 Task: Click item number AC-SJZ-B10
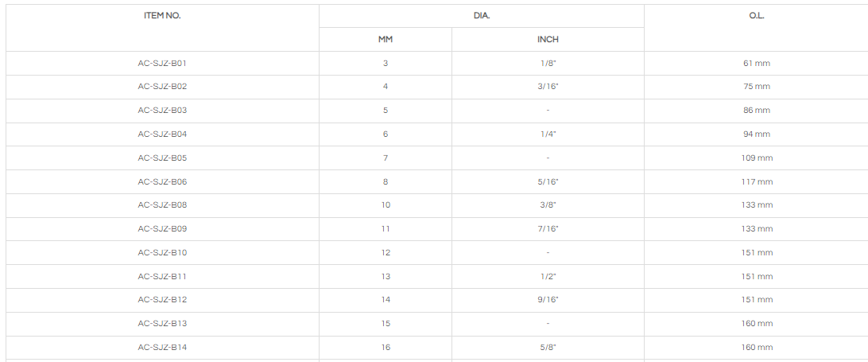pos(162,252)
